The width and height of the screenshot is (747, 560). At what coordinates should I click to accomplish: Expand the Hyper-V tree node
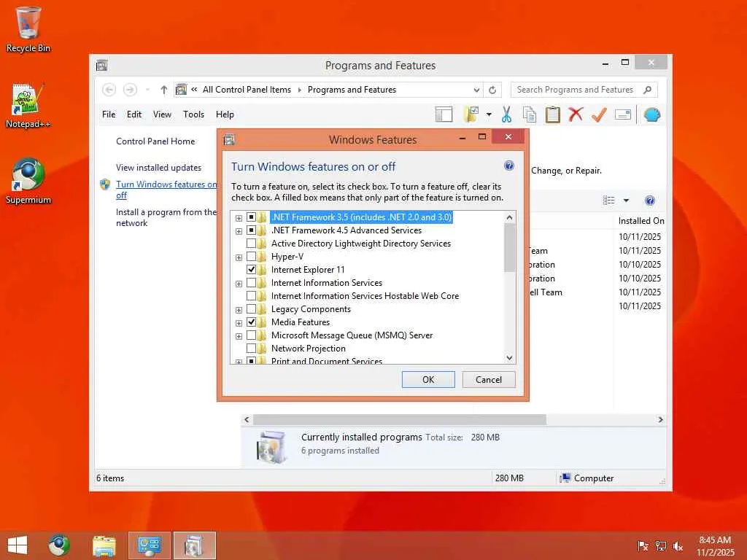239,257
